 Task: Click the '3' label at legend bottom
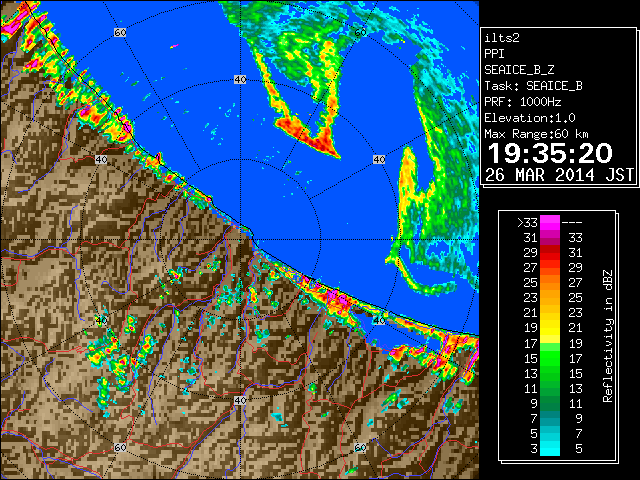click(534, 449)
